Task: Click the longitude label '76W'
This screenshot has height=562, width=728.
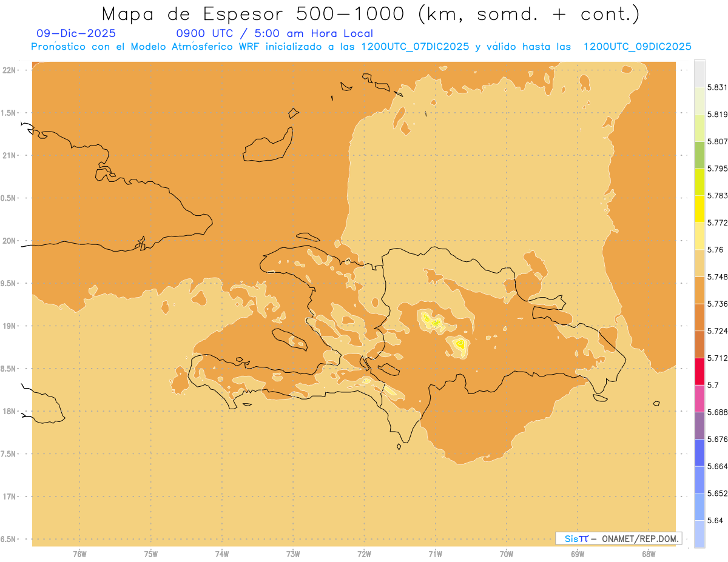Action: coord(79,554)
